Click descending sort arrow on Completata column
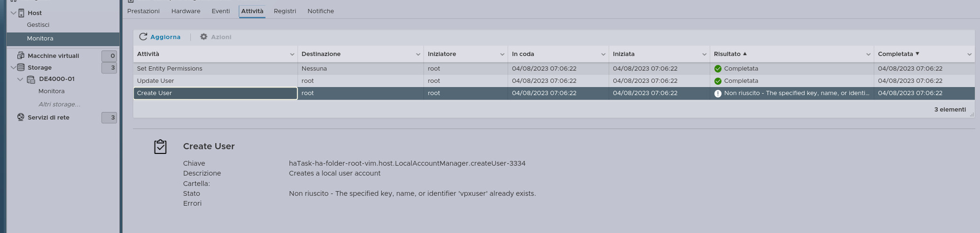Viewport: 980px width, 233px height. click(x=917, y=54)
